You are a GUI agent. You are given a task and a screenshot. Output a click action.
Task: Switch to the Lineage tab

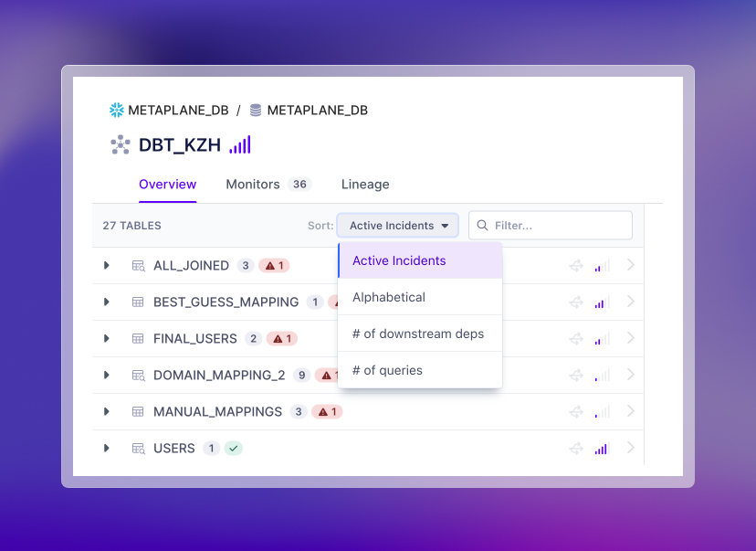(x=365, y=185)
